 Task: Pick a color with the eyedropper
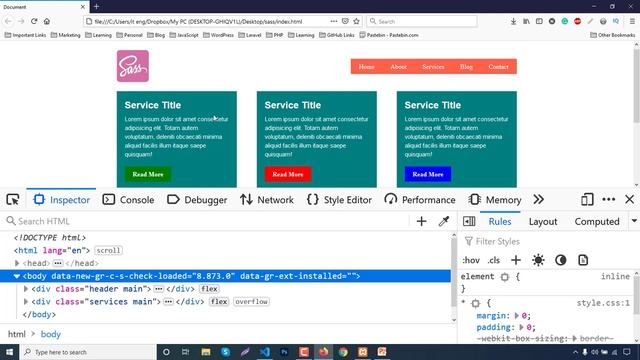pyautogui.click(x=444, y=221)
